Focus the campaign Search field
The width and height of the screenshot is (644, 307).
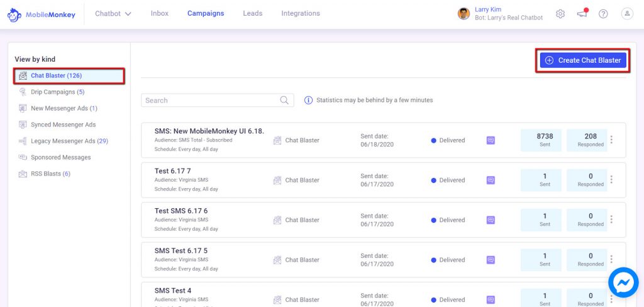pos(217,100)
